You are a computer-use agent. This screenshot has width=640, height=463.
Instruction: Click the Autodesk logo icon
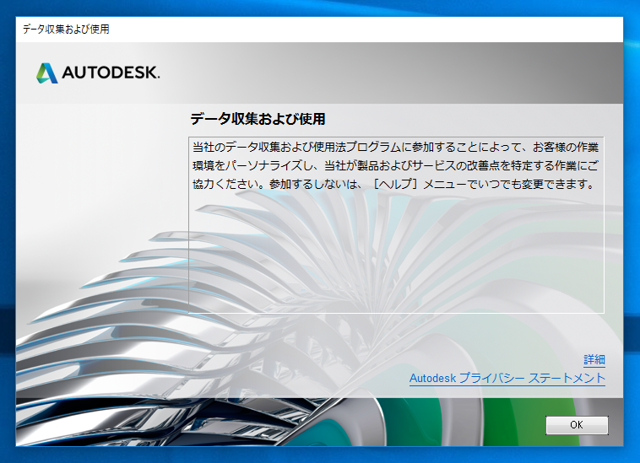click(x=47, y=73)
